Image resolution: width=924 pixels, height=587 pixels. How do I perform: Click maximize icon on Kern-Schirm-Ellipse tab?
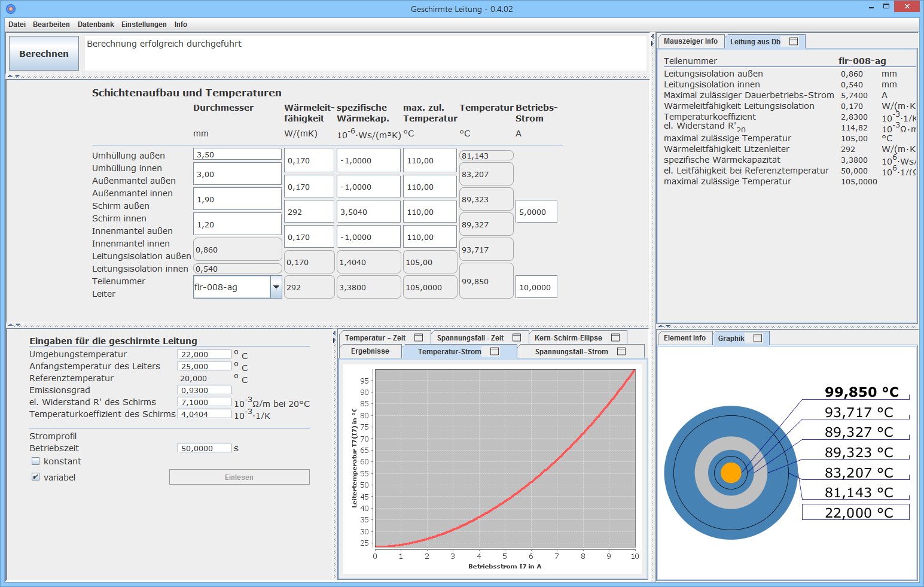coord(615,337)
